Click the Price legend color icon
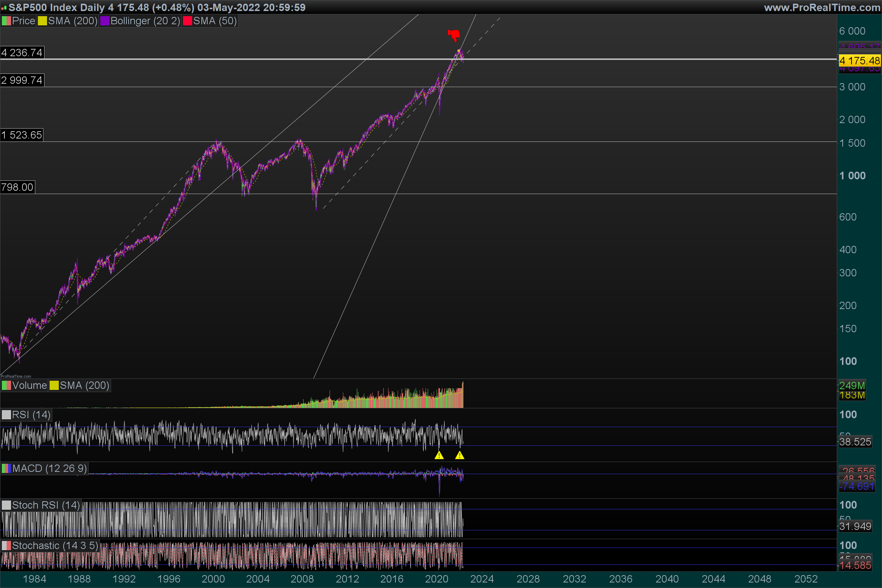Screen dimensions: 882x588 click(x=6, y=21)
